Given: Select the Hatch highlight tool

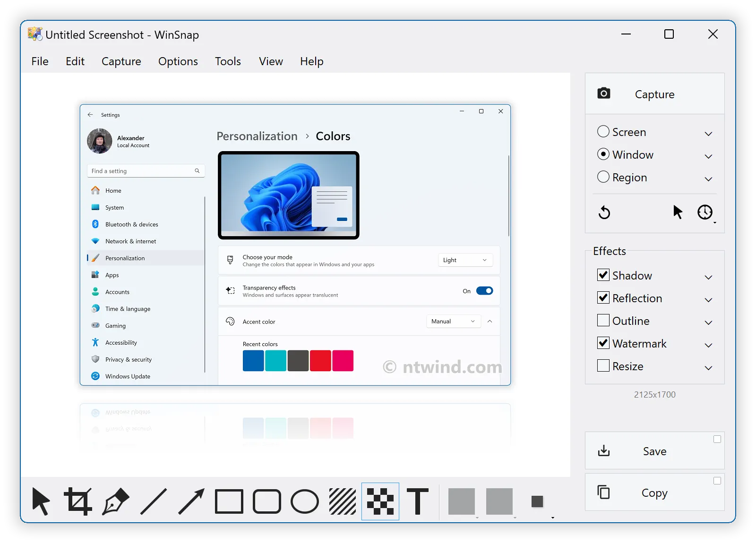Looking at the screenshot, I should coord(343,501).
